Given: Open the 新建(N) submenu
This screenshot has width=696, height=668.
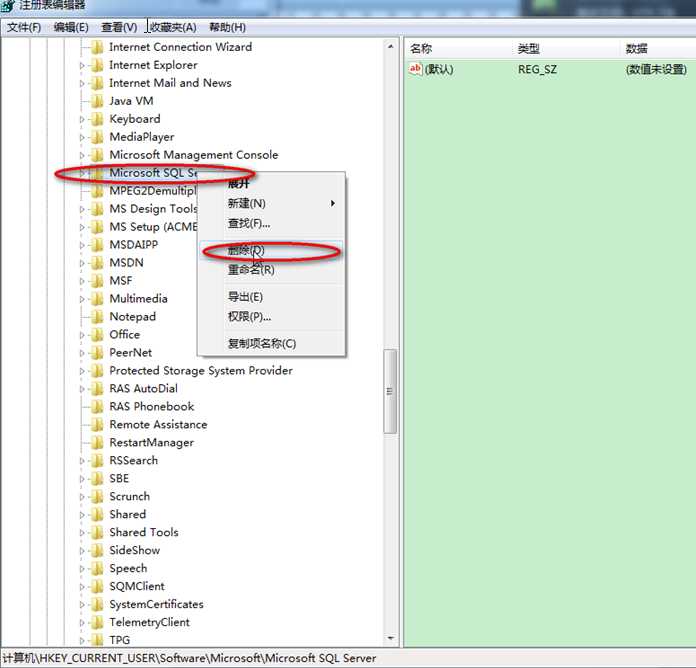Looking at the screenshot, I should [x=272, y=203].
